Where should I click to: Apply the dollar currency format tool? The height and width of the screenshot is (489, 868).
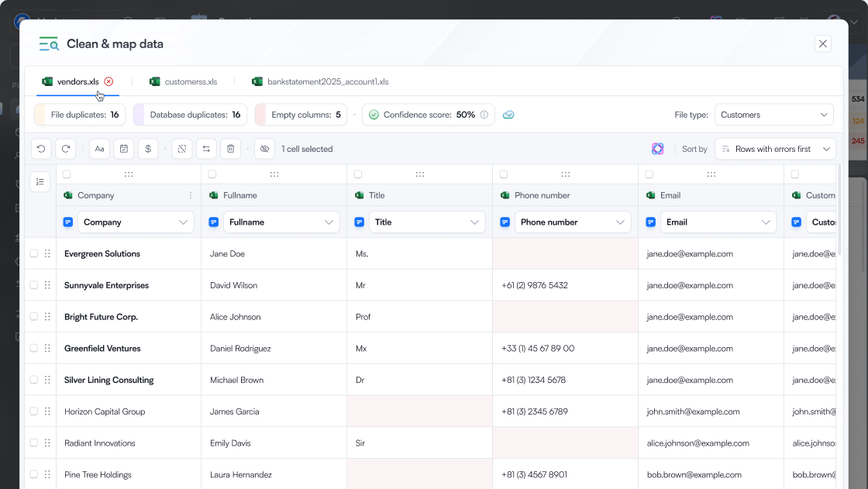[148, 149]
